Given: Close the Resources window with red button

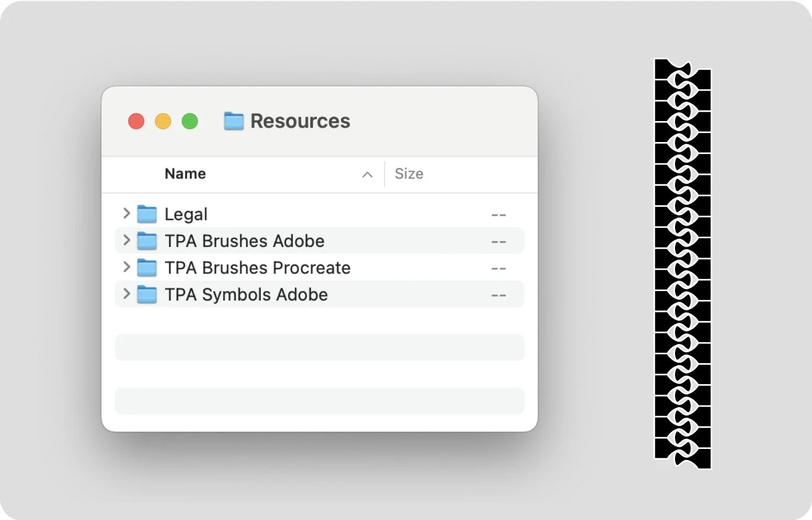Looking at the screenshot, I should (136, 121).
